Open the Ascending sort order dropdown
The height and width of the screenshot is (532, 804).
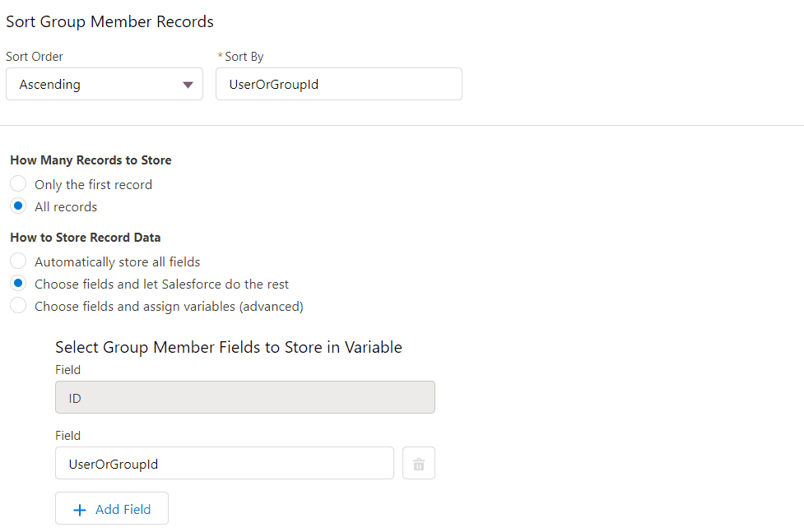coord(105,84)
